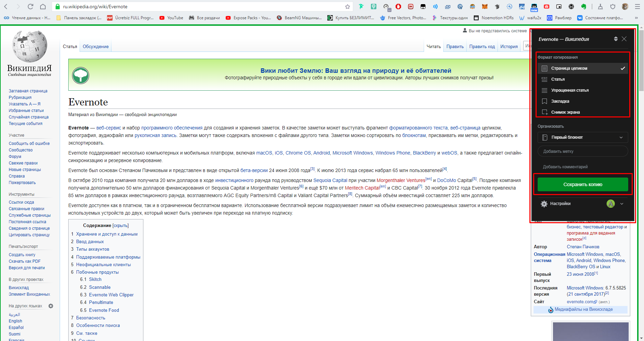The image size is (644, 341).
Task: Click the Evernote elephant extension icon in toolbar
Action: (x=584, y=7)
